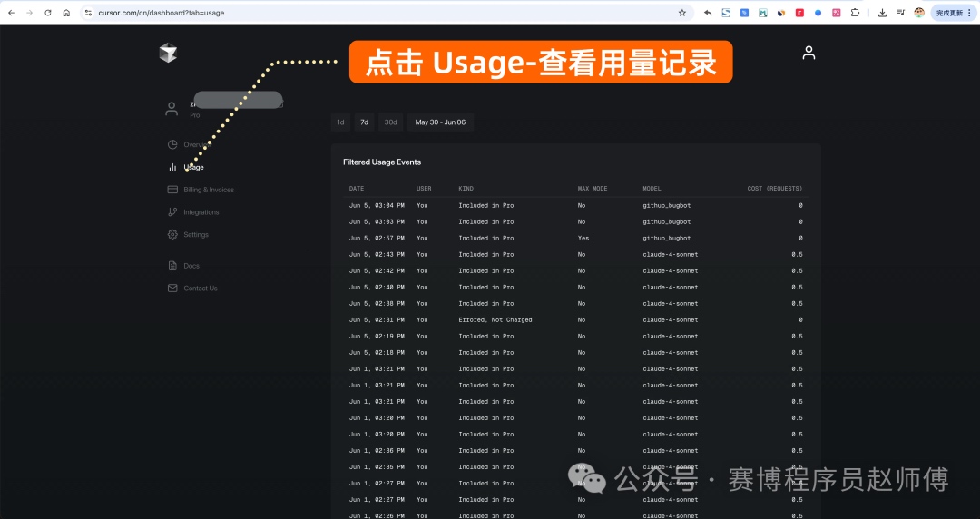980x519 pixels.
Task: Click github_bugbot in the 03:04 PM row
Action: 667,205
